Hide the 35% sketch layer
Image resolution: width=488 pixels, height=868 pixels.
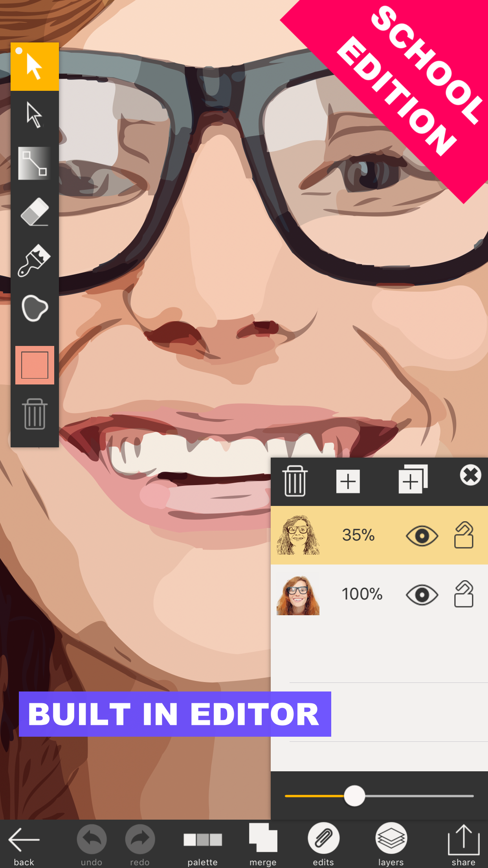pyautogui.click(x=422, y=536)
